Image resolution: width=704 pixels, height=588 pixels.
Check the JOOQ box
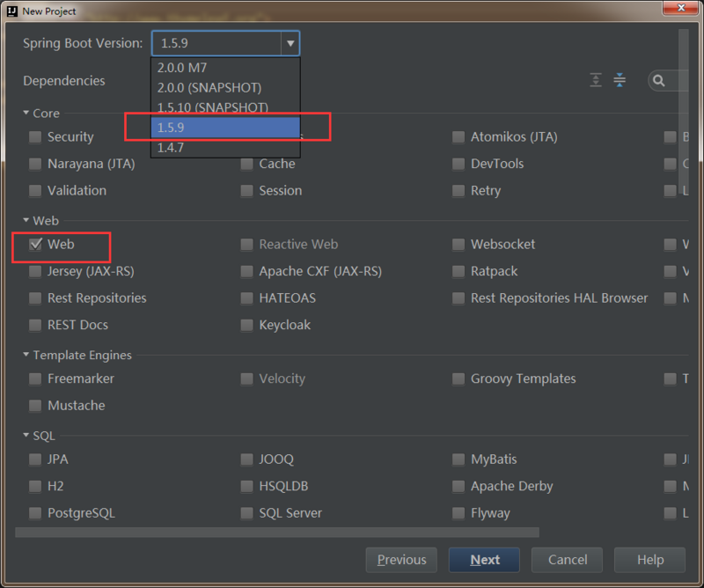(x=246, y=459)
